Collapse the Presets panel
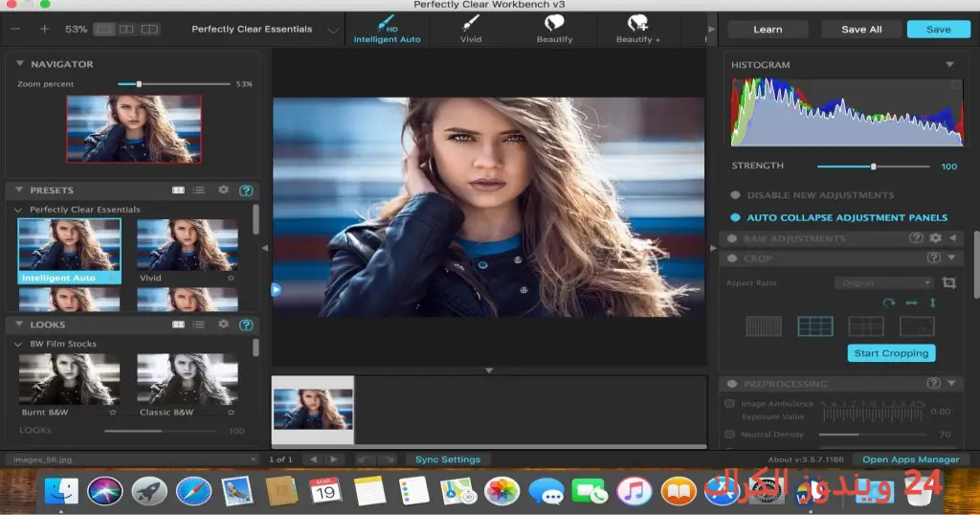The height and width of the screenshot is (515, 980). (x=19, y=190)
